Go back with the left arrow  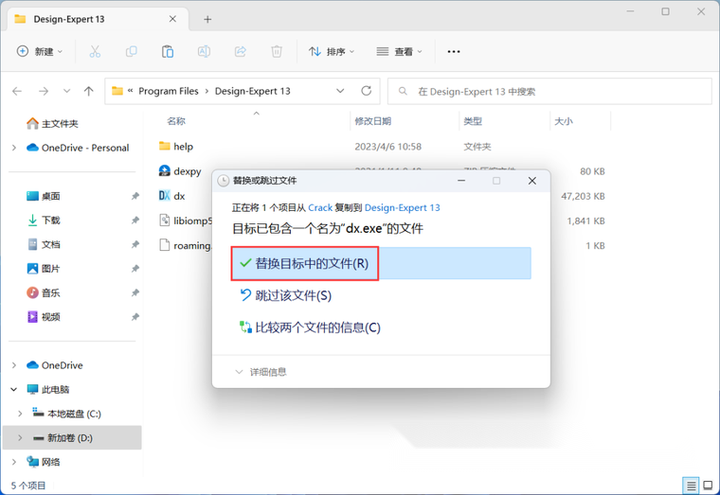17,91
